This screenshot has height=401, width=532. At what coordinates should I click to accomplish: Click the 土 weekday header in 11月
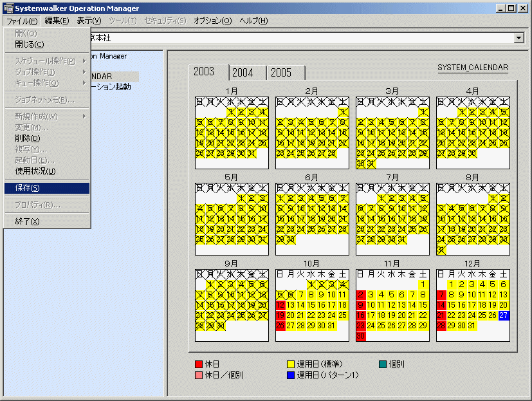pyautogui.click(x=423, y=274)
